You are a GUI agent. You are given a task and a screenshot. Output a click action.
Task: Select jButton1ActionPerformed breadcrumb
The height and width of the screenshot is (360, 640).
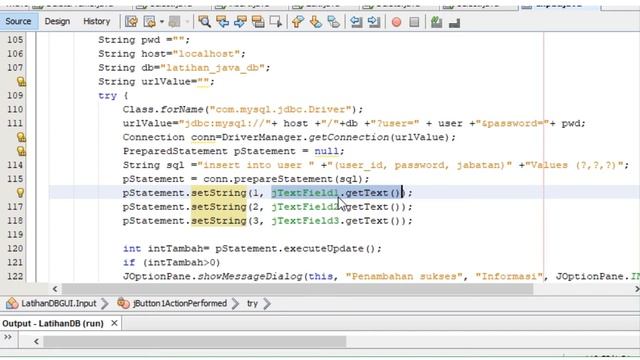(x=180, y=303)
